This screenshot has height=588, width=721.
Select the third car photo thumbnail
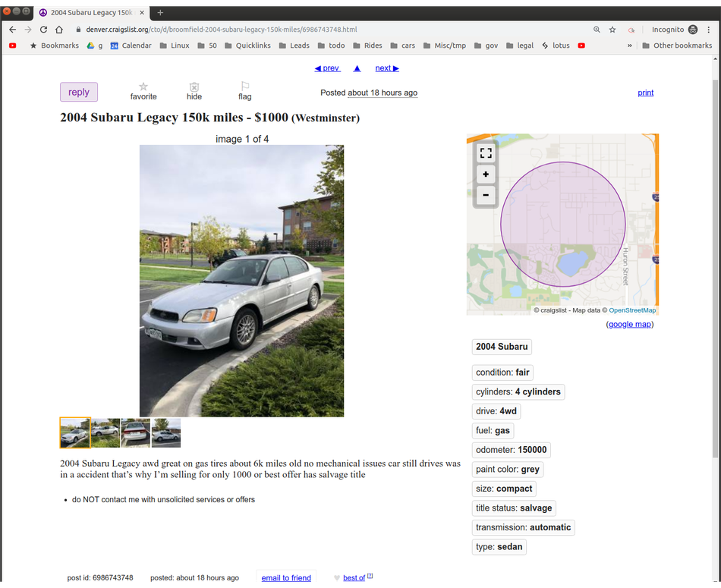(136, 432)
